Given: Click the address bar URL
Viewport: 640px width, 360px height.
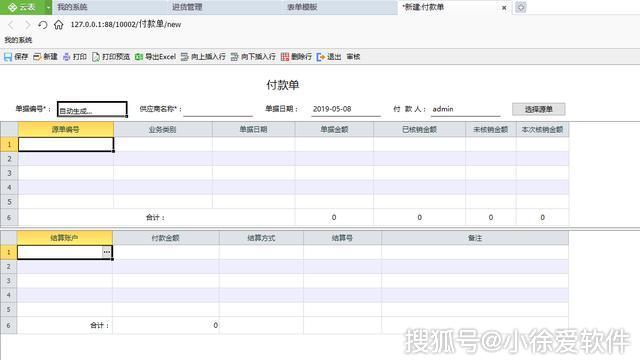Looking at the screenshot, I should click(x=126, y=24).
